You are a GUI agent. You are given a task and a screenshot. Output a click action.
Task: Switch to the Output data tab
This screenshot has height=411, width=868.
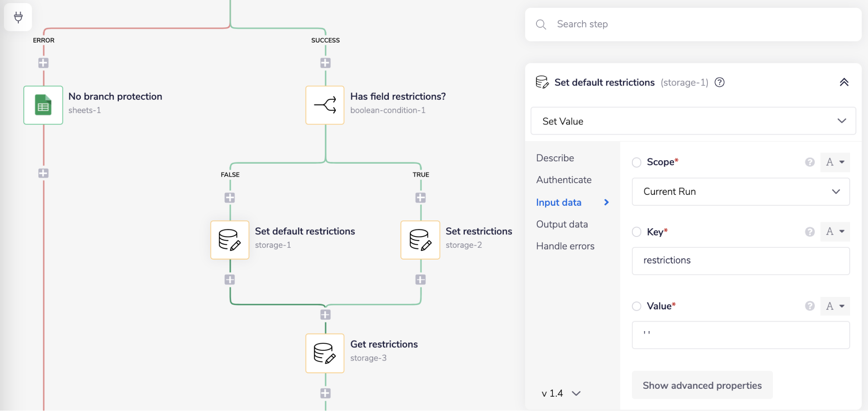point(562,224)
